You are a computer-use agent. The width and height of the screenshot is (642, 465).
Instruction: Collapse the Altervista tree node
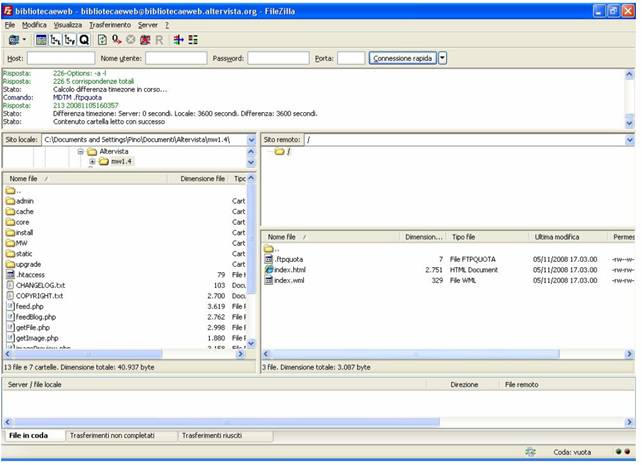point(81,151)
